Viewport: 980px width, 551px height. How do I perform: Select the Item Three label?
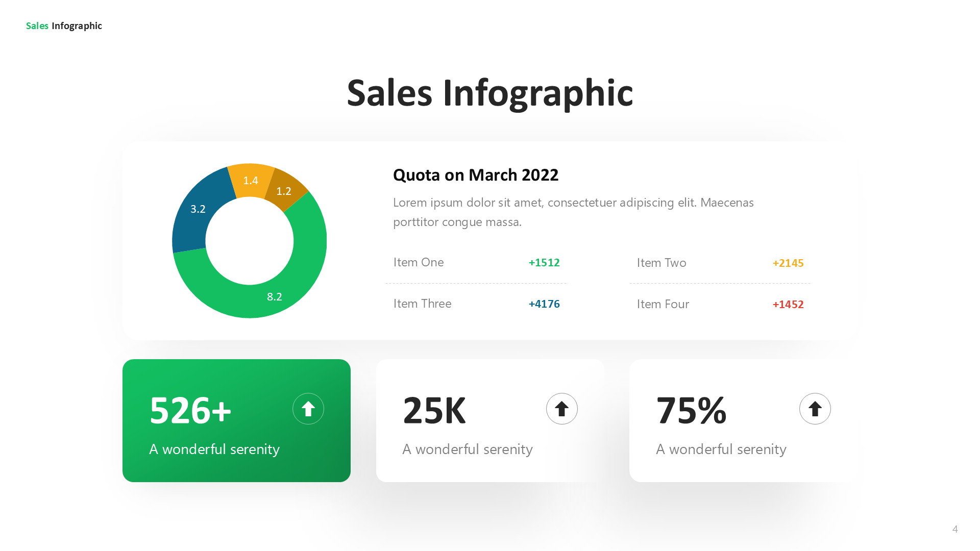point(422,304)
